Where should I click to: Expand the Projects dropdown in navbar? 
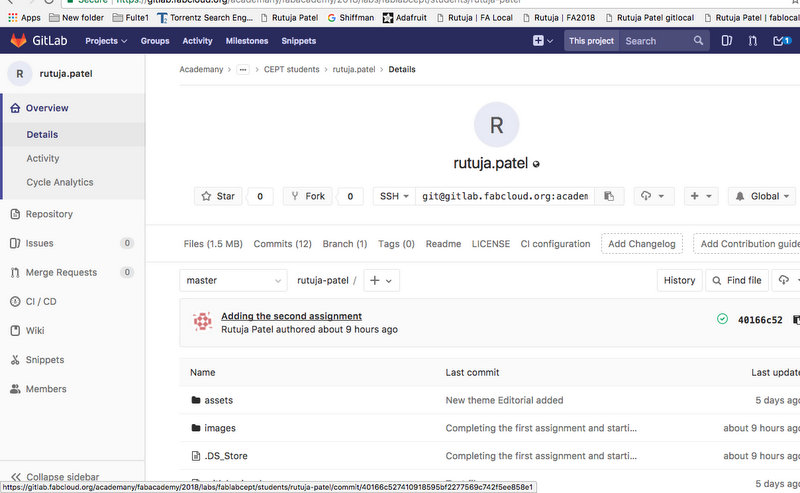click(x=106, y=41)
